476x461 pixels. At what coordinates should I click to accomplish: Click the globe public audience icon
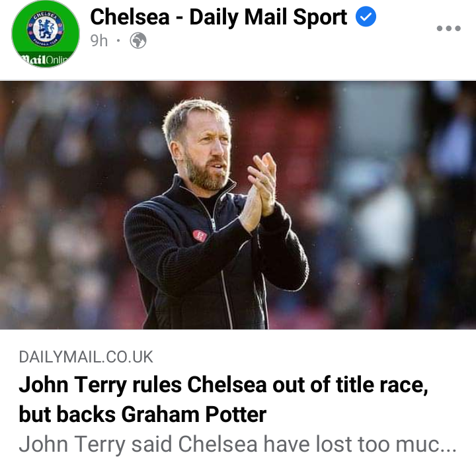click(138, 40)
